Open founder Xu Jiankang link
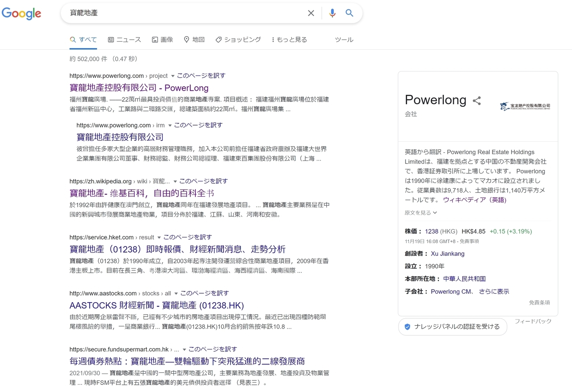The image size is (572, 392). click(x=447, y=253)
